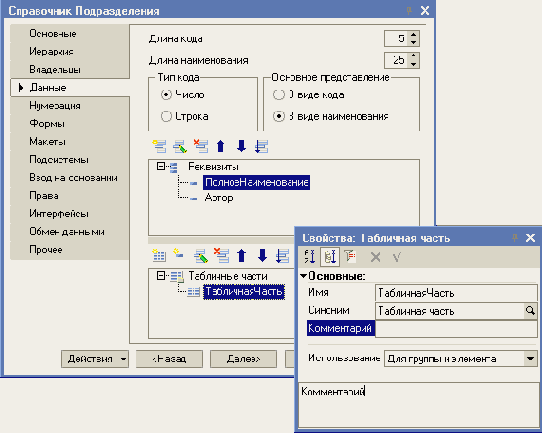This screenshot has width=542, height=433.
Task: Switch to the Нумерация tab
Action: (55, 106)
